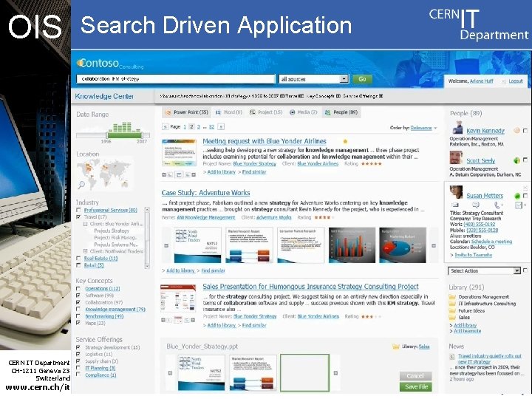Check the Retail (5) filter
Image resolution: width=532 pixels, height=399 pixels.
click(78, 265)
